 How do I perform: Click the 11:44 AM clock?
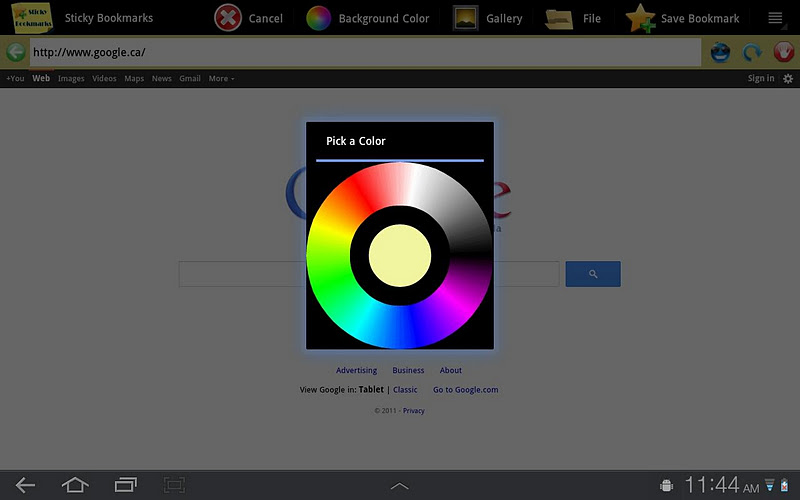[721, 485]
